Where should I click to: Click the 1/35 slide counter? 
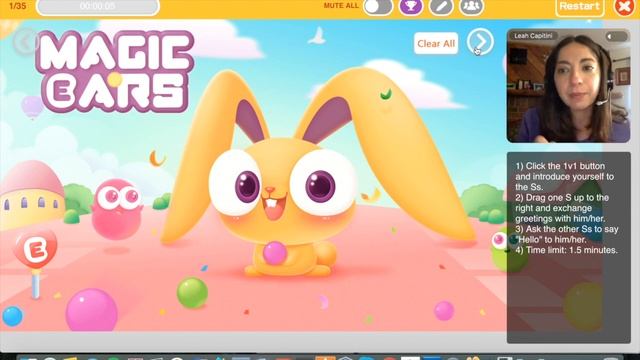click(18, 6)
